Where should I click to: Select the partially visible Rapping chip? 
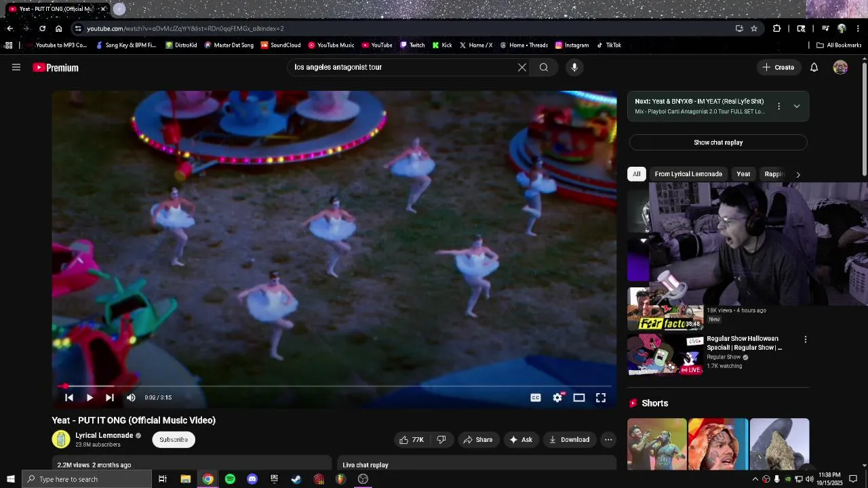click(x=774, y=174)
